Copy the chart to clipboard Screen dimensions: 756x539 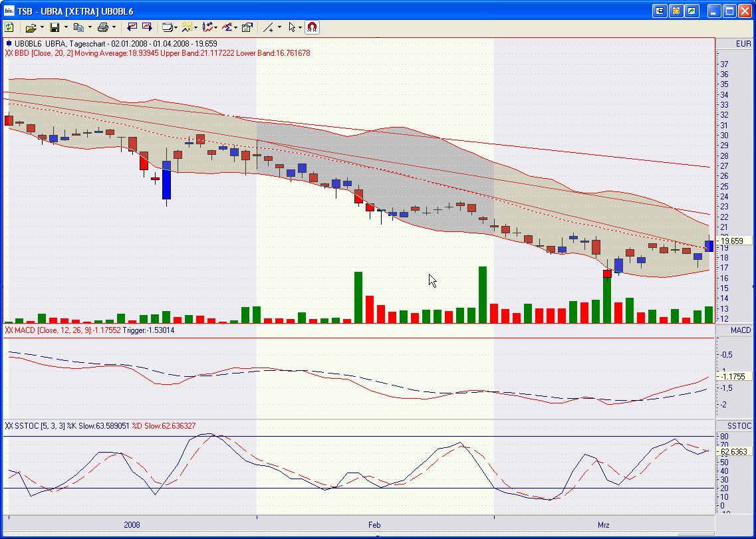coord(80,27)
